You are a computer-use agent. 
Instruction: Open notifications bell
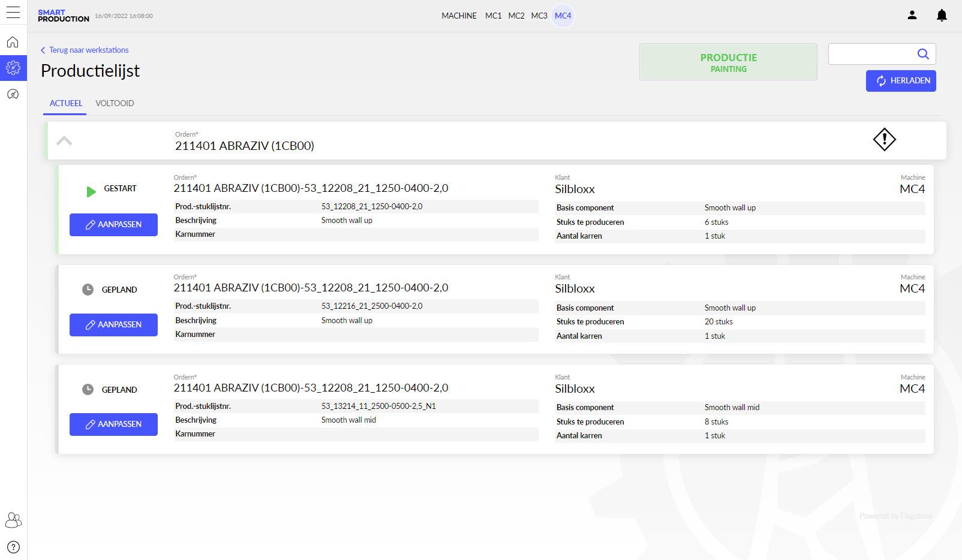tap(942, 16)
